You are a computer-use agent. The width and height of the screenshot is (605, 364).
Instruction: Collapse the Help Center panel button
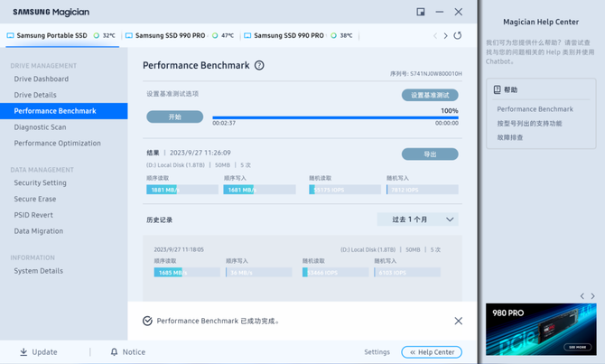[x=432, y=352]
